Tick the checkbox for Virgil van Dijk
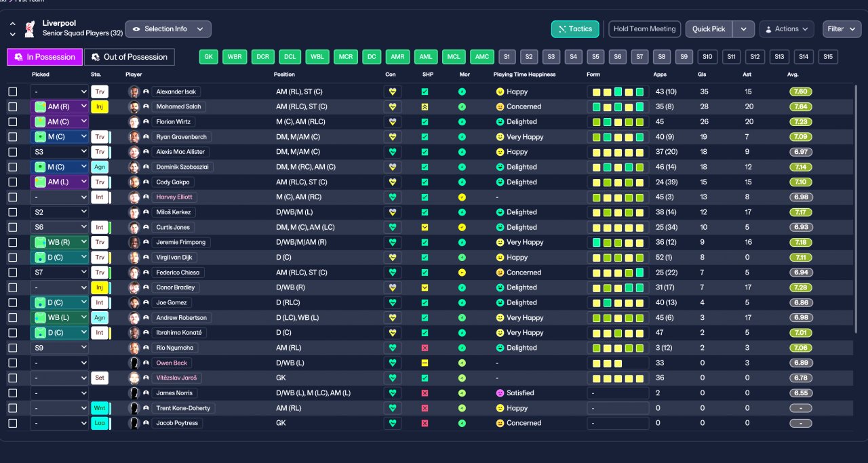868x463 pixels. click(x=13, y=258)
